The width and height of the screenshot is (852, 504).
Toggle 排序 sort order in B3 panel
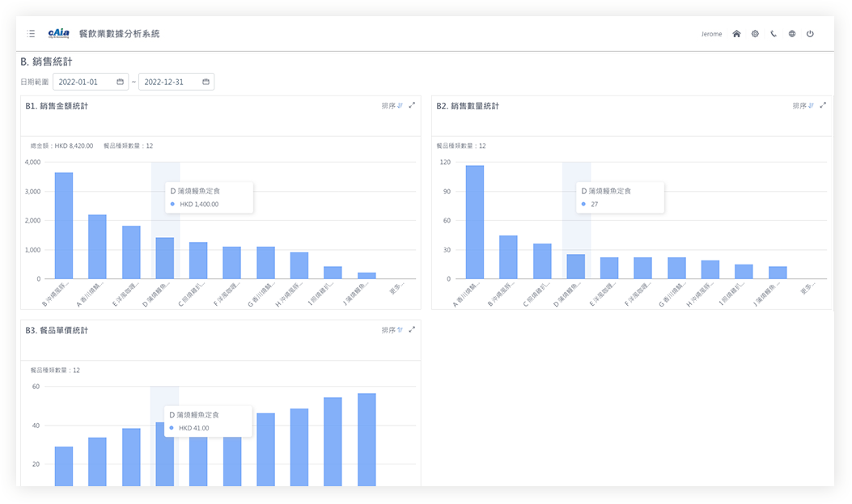[392, 330]
